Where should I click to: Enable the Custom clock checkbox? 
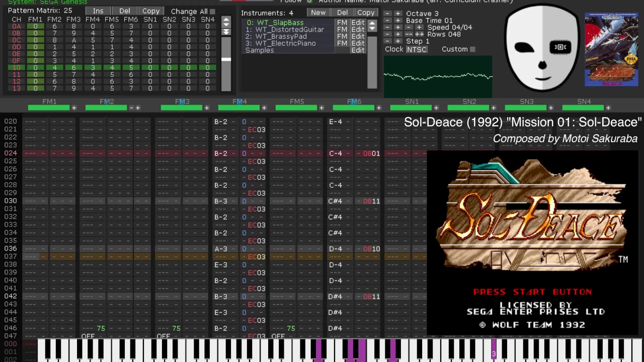click(472, 49)
